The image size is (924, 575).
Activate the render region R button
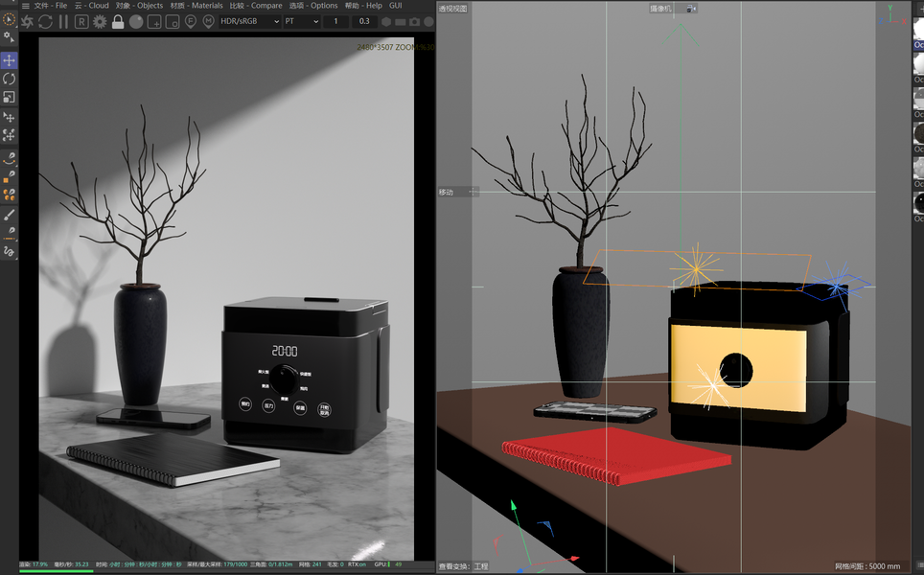81,22
